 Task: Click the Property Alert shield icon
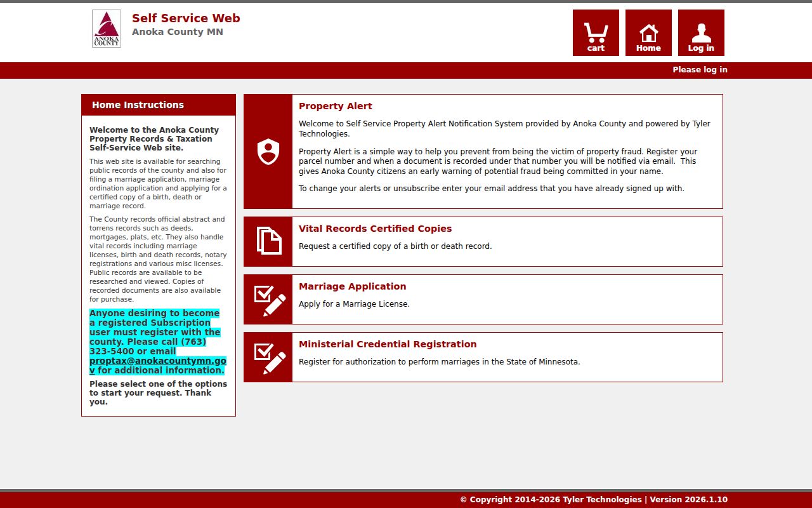pos(268,152)
